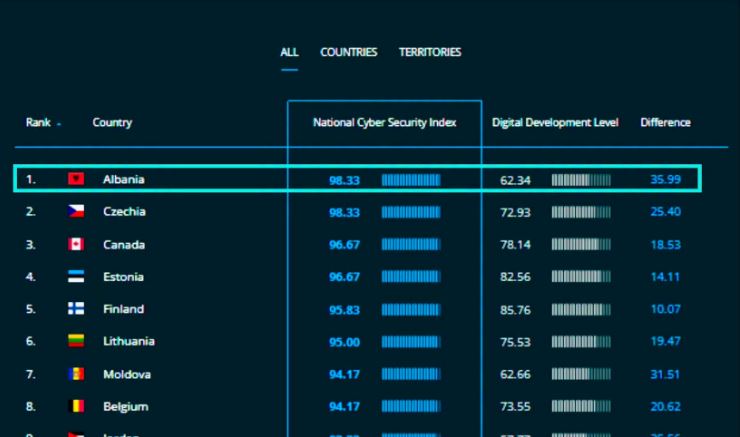Screen dimensions: 740x437
Task: Open the Estonia country link
Action: click(x=123, y=277)
